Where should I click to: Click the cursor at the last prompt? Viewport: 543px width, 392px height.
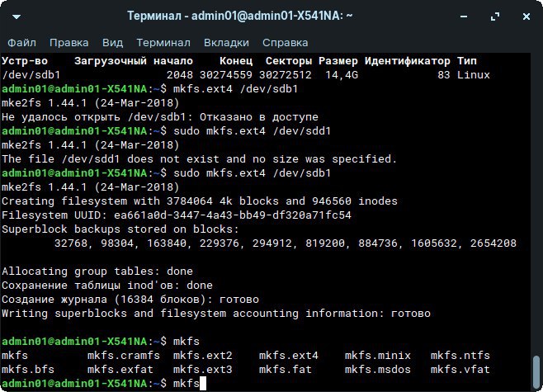pos(202,385)
